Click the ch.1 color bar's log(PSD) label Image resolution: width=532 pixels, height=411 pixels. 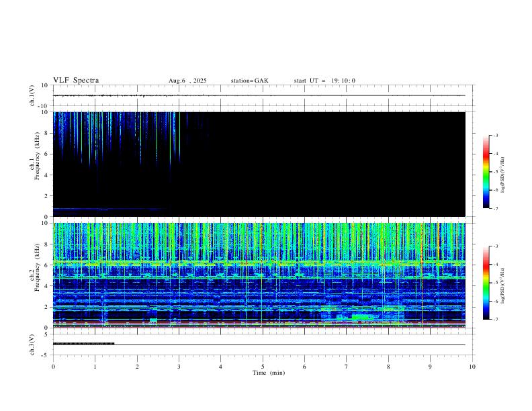[503, 175]
